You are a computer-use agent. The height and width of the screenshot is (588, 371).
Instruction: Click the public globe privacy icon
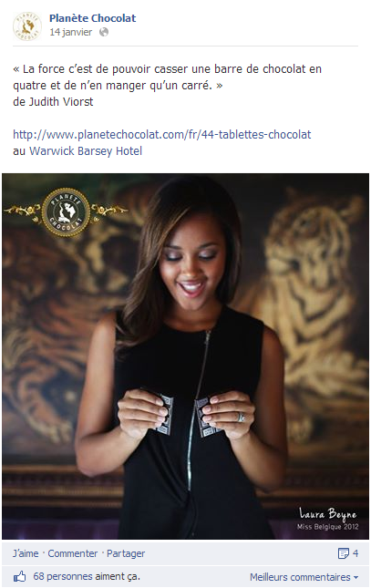click(x=104, y=32)
